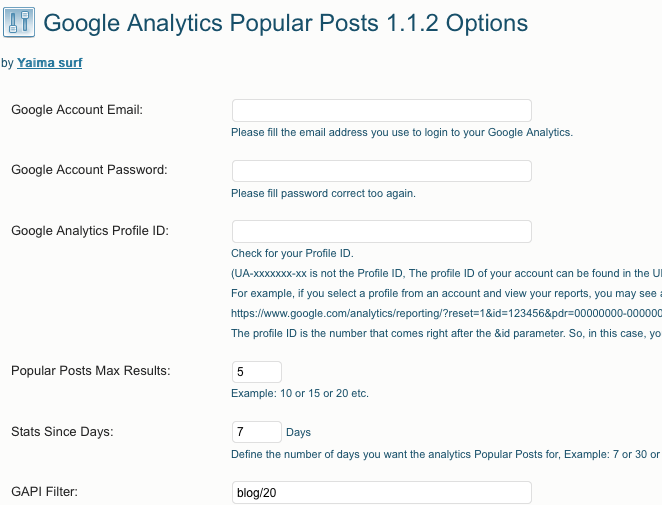Click the page title heading text

285,23
